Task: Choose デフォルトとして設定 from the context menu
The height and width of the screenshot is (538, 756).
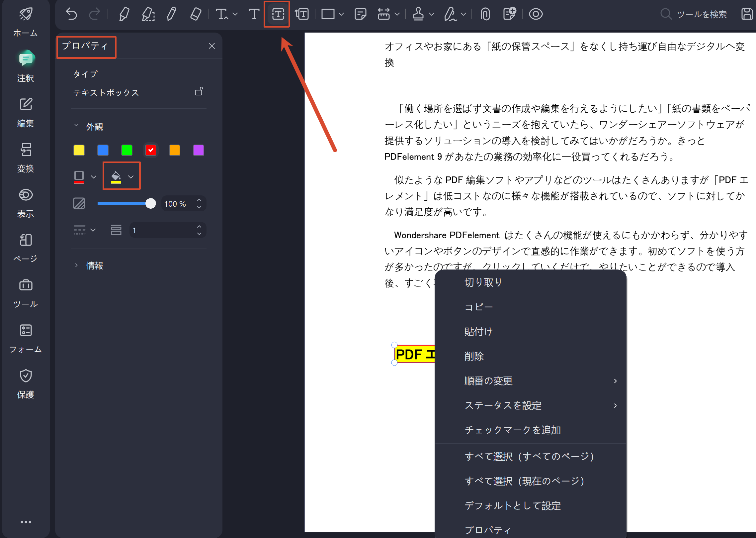Action: (530, 506)
